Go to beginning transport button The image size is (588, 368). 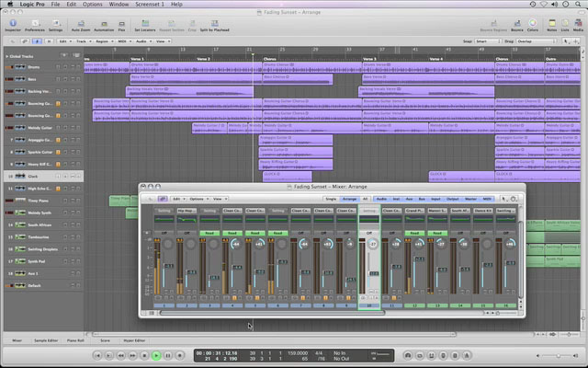tap(97, 355)
